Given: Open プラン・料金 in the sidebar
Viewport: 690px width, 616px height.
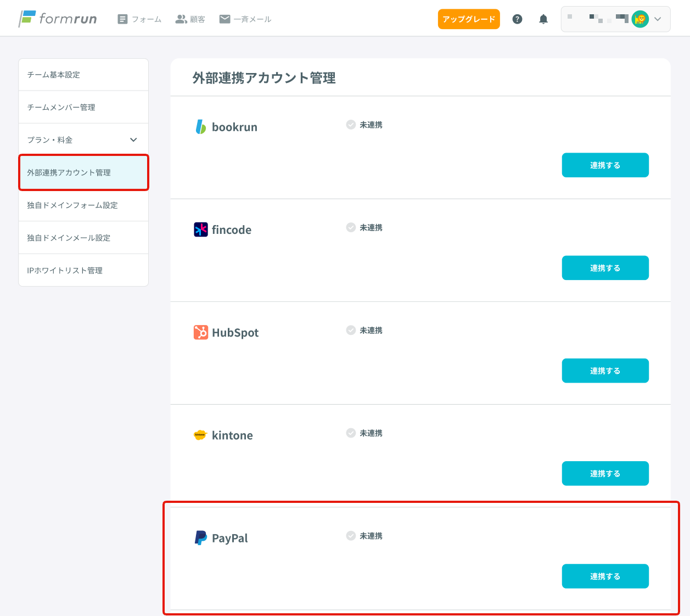Looking at the screenshot, I should tap(83, 140).
